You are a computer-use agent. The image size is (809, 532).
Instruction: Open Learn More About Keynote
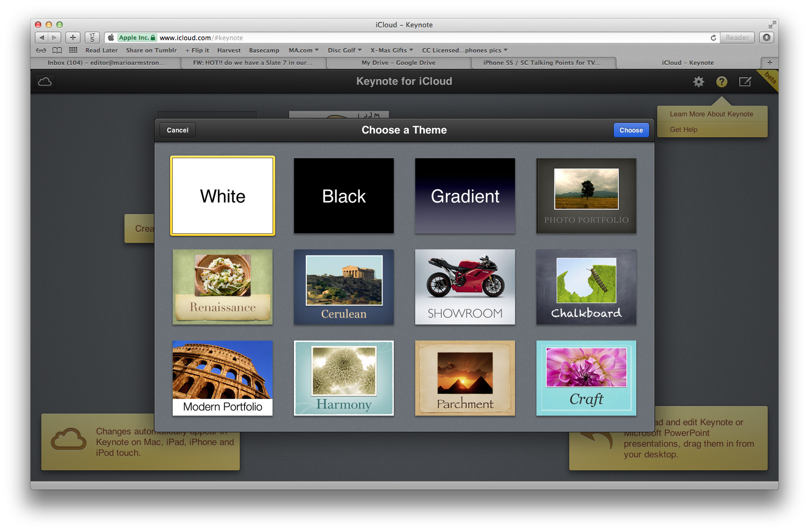point(711,114)
